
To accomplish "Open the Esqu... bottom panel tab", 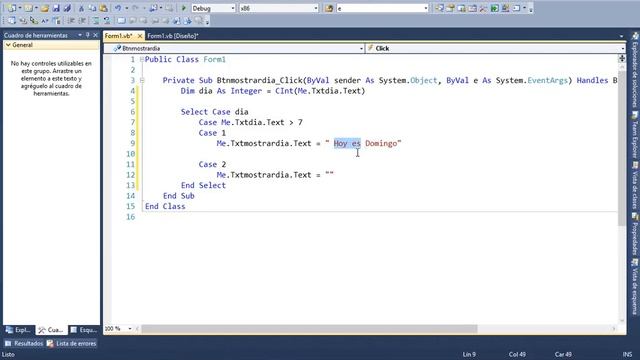I will [x=84, y=330].
